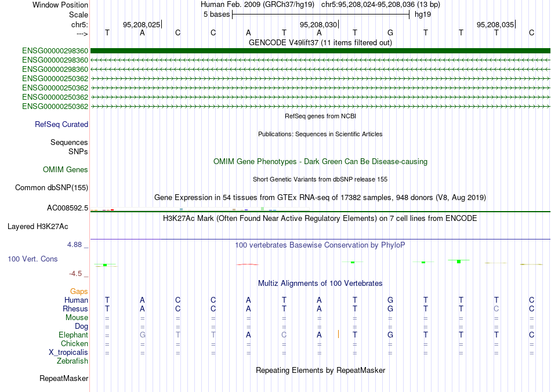551x392 pixels.
Task: Click the faded G base in the Elephant row
Action: [142, 335]
